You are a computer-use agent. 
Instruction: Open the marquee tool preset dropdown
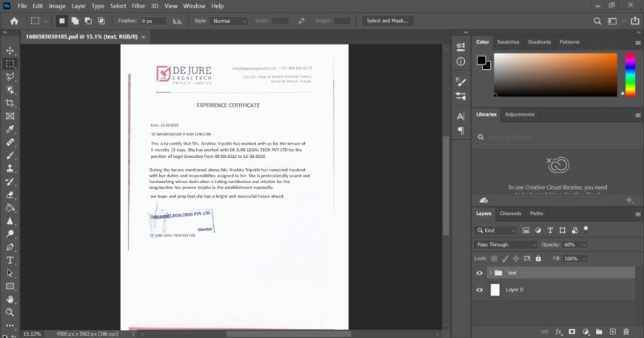pyautogui.click(x=45, y=21)
